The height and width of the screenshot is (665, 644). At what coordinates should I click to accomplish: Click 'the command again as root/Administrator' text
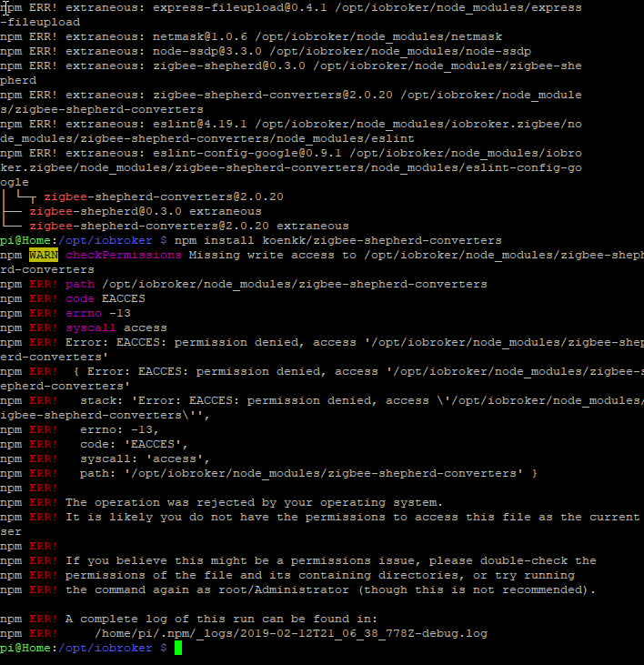(207, 589)
